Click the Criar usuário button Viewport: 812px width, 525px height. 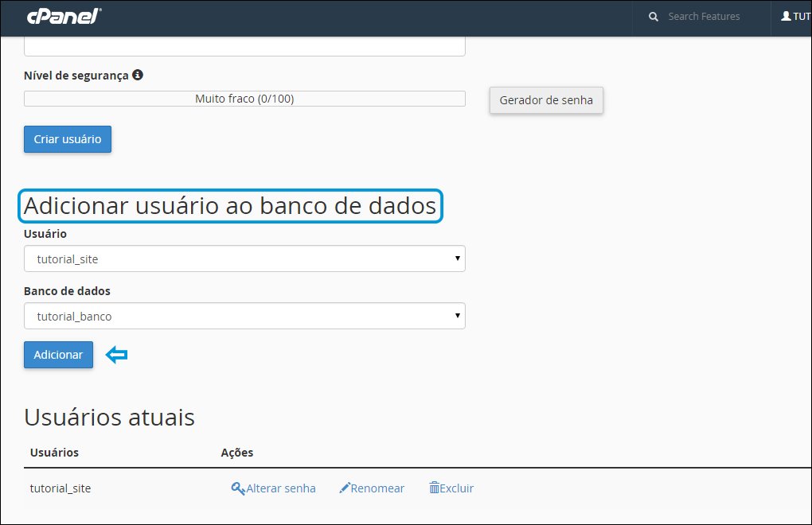point(68,139)
